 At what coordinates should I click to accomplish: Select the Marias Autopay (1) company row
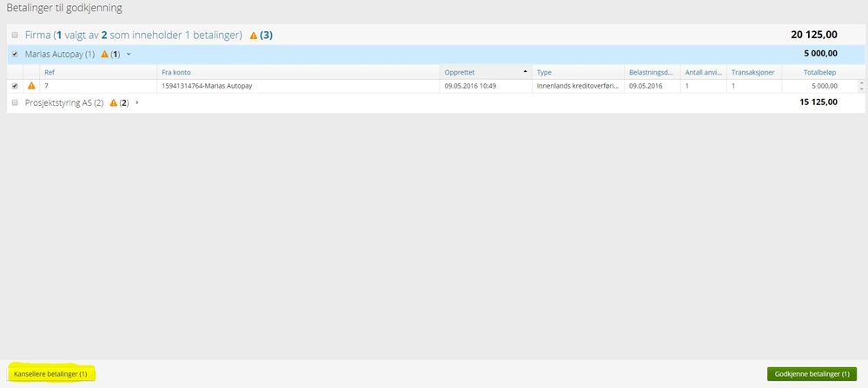[x=435, y=54]
